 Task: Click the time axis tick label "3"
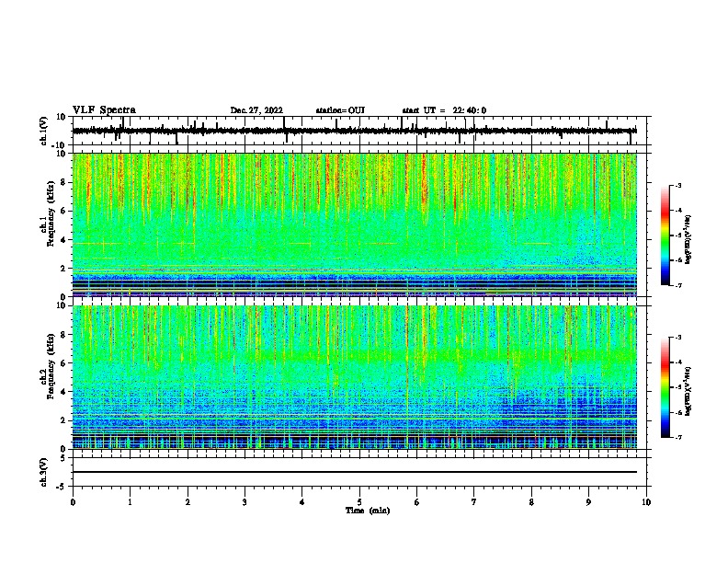(x=245, y=502)
